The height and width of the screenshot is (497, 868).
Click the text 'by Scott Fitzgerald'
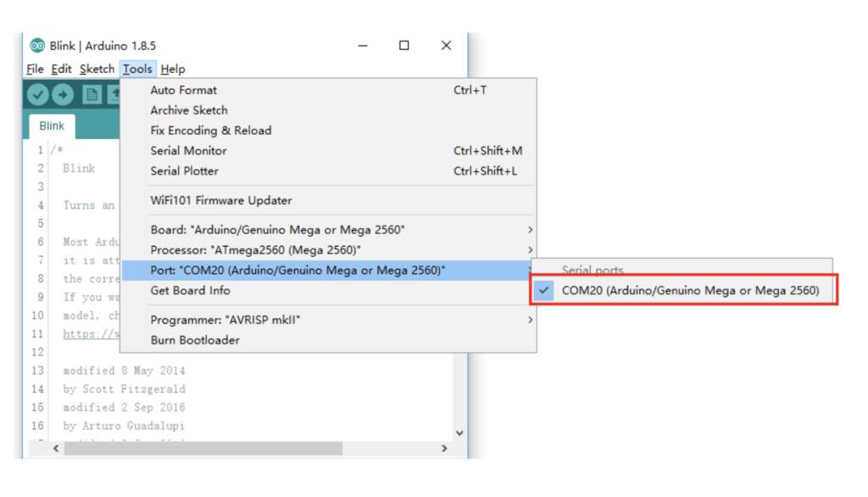point(124,389)
